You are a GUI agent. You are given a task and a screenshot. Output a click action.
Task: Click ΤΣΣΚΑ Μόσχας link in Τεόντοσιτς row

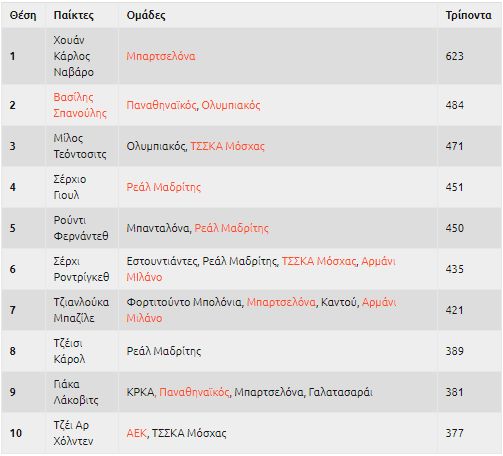pyautogui.click(x=227, y=146)
